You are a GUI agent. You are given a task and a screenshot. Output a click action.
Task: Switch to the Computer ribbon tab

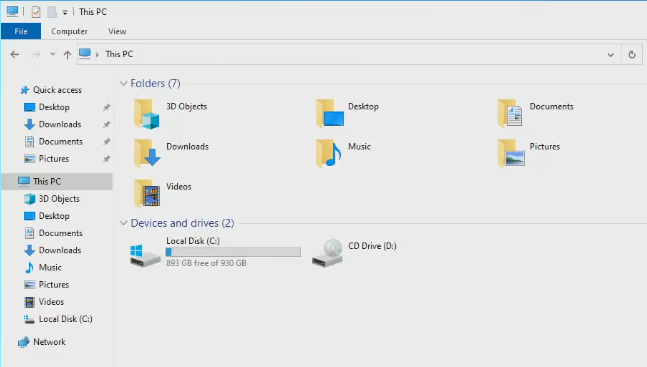point(69,31)
